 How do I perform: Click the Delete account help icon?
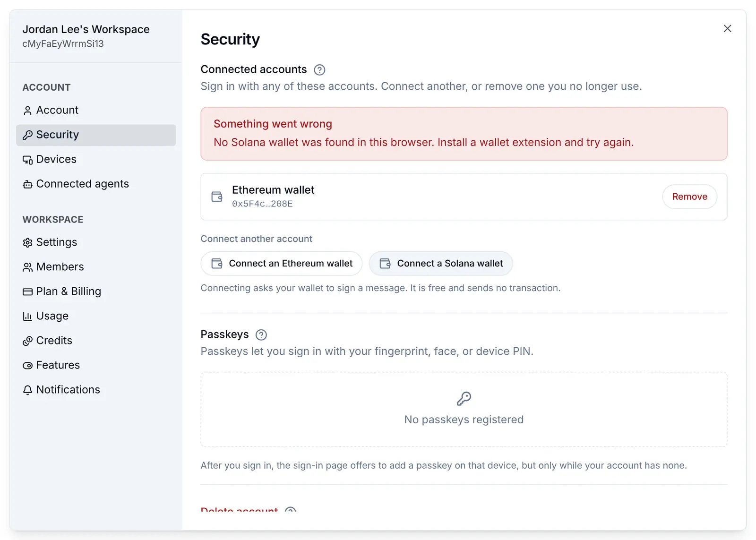(291, 510)
